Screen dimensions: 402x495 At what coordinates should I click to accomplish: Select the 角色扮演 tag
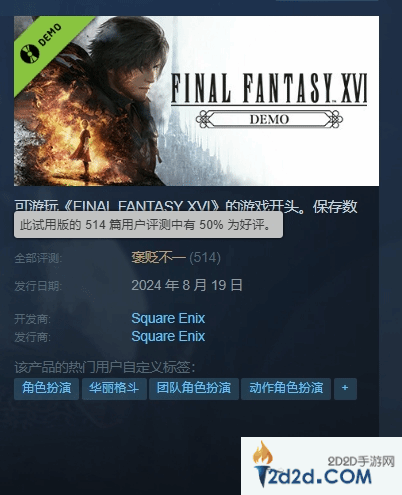tap(47, 388)
